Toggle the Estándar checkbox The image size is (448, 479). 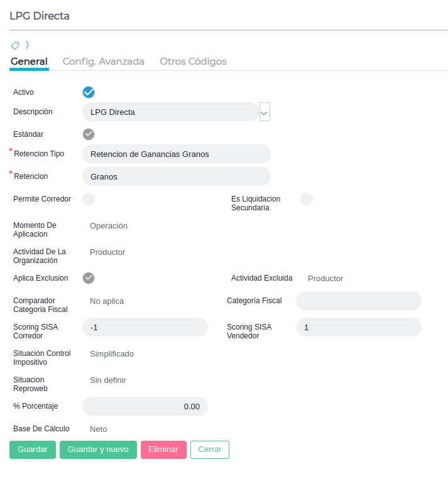click(x=89, y=134)
